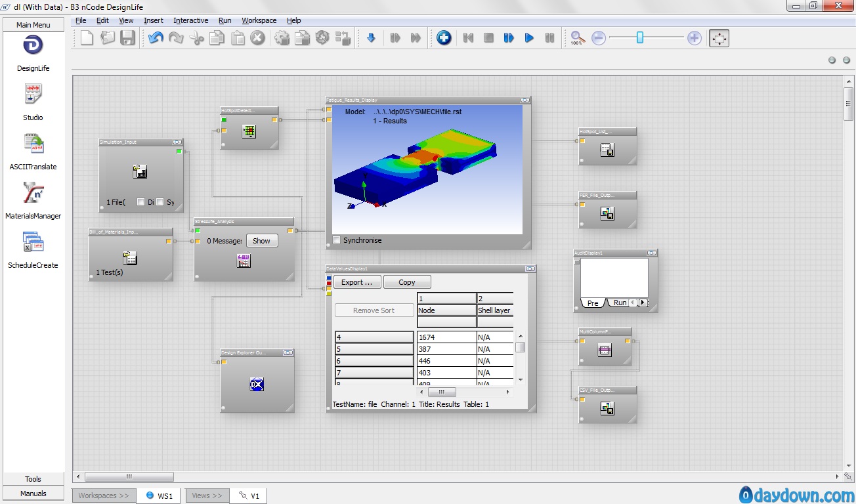This screenshot has width=856, height=504.
Task: Toggle the 'Sy' checkbox in Simulation_Input
Action: (160, 202)
